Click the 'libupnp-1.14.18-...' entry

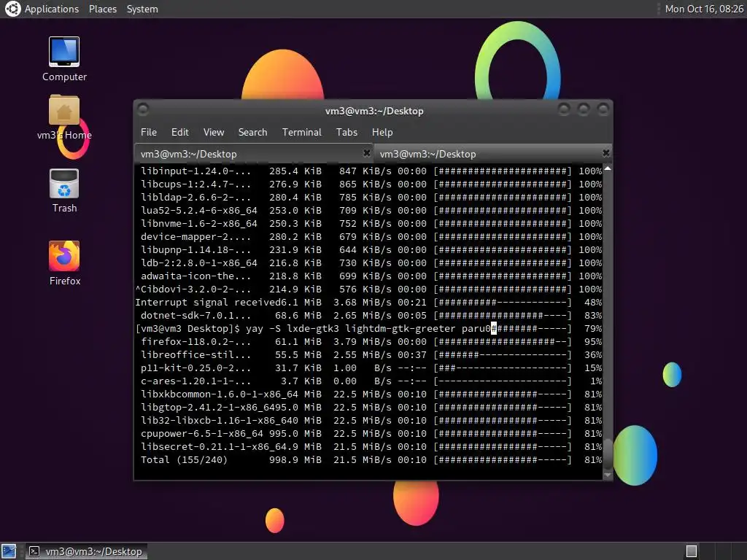pyautogui.click(x=196, y=249)
